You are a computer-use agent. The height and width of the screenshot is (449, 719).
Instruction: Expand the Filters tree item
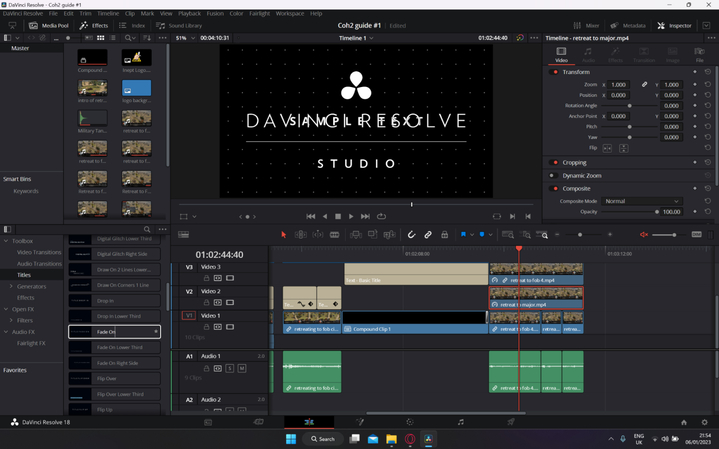(x=11, y=320)
